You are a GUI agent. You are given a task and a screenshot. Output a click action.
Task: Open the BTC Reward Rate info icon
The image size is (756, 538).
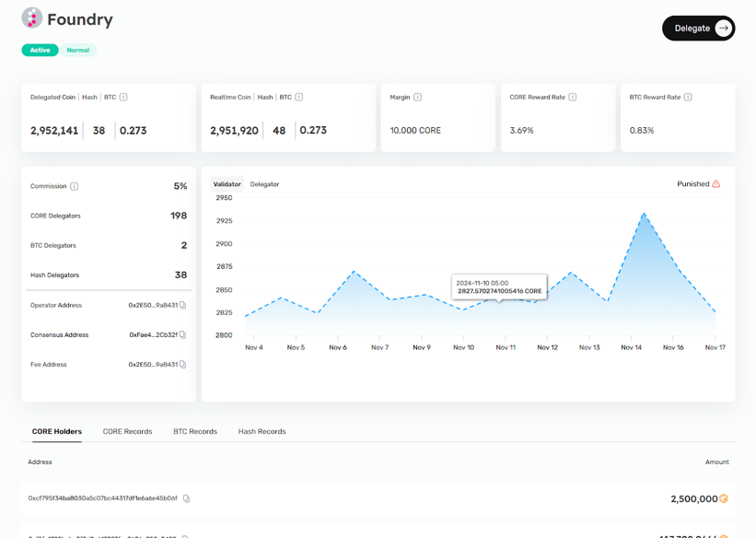(x=688, y=97)
